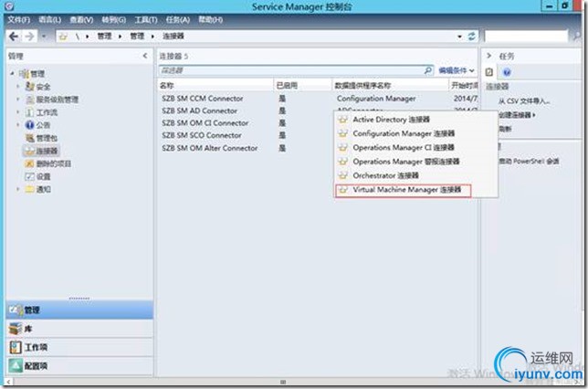Go back with the left arrow button
Screen dimensions: 588x389
tap(14, 37)
